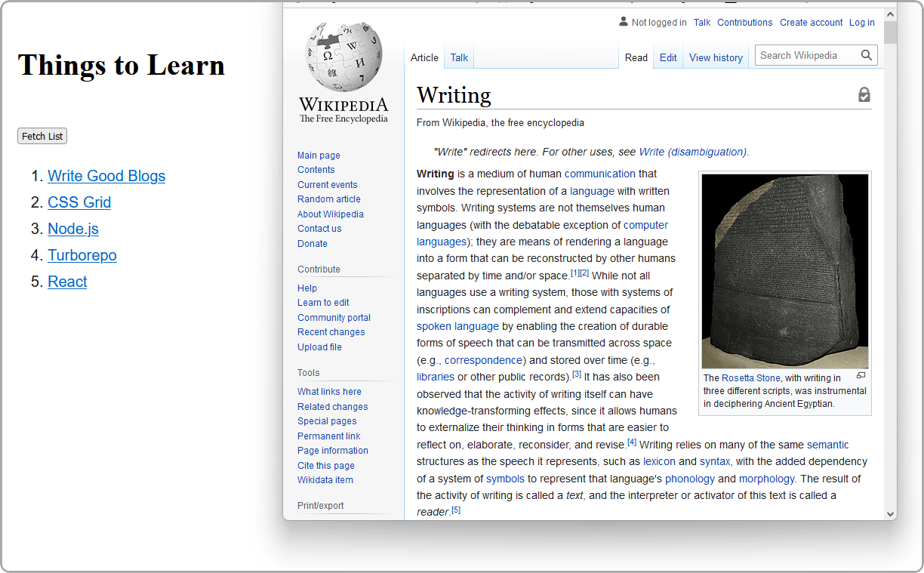Open Write (disambiguation) link
This screenshot has width=924, height=573.
pyautogui.click(x=692, y=152)
